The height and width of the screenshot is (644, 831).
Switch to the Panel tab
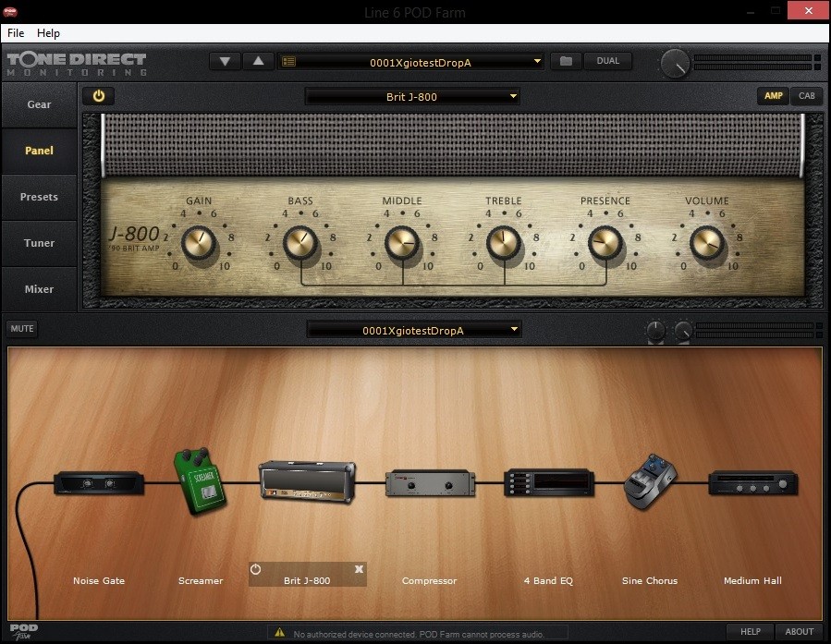pos(39,151)
